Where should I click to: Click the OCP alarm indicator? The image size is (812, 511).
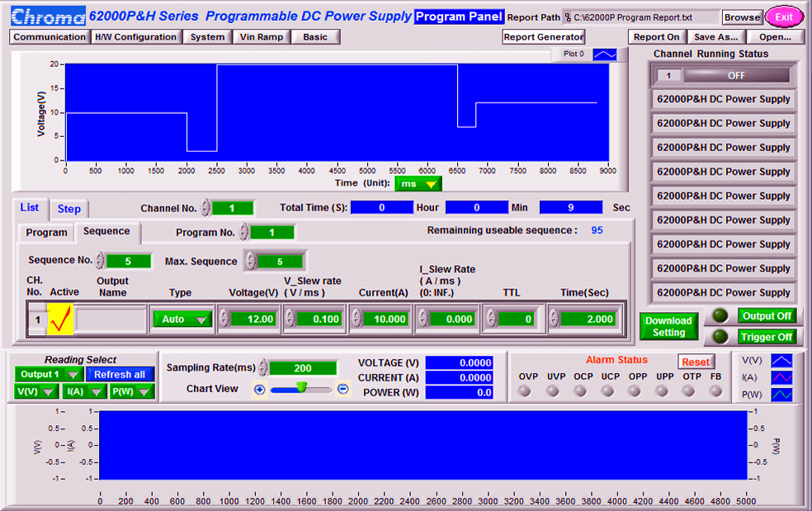click(580, 390)
